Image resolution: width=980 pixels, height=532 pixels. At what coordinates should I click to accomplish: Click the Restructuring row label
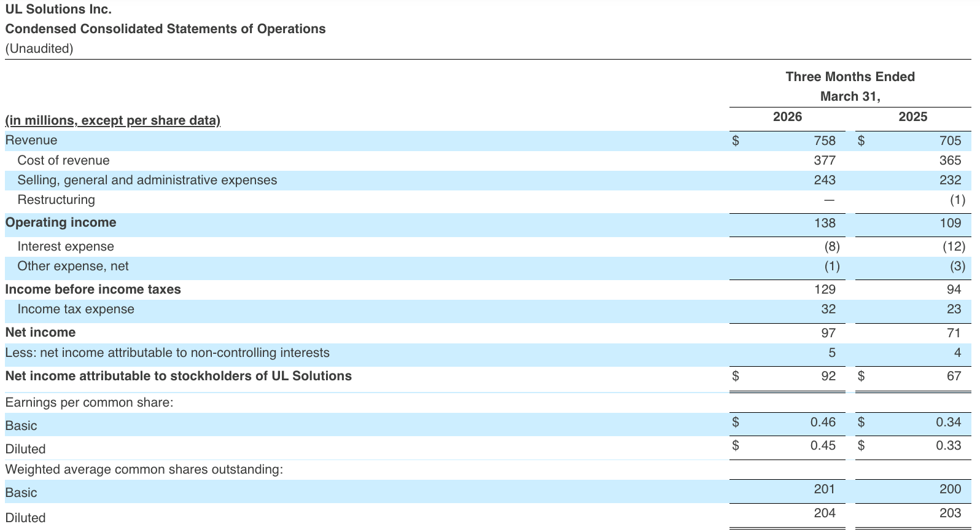(x=56, y=200)
